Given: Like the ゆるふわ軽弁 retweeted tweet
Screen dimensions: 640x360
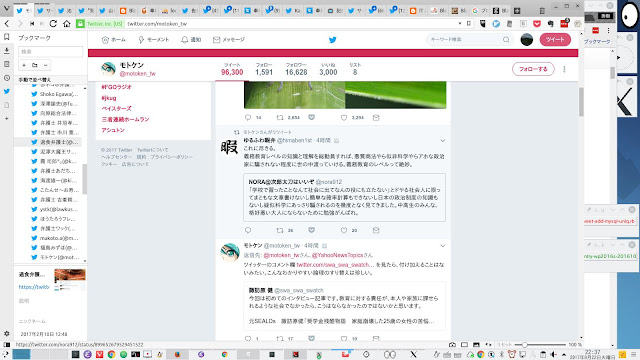Looking at the screenshot, I should coord(344,230).
